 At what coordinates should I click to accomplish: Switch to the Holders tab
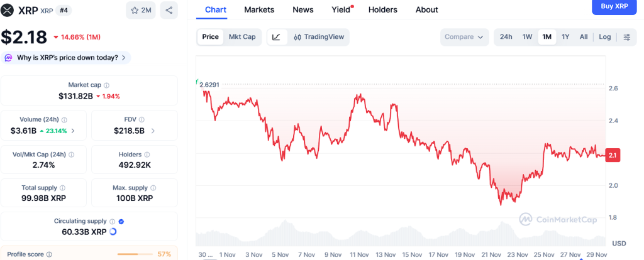click(x=383, y=9)
